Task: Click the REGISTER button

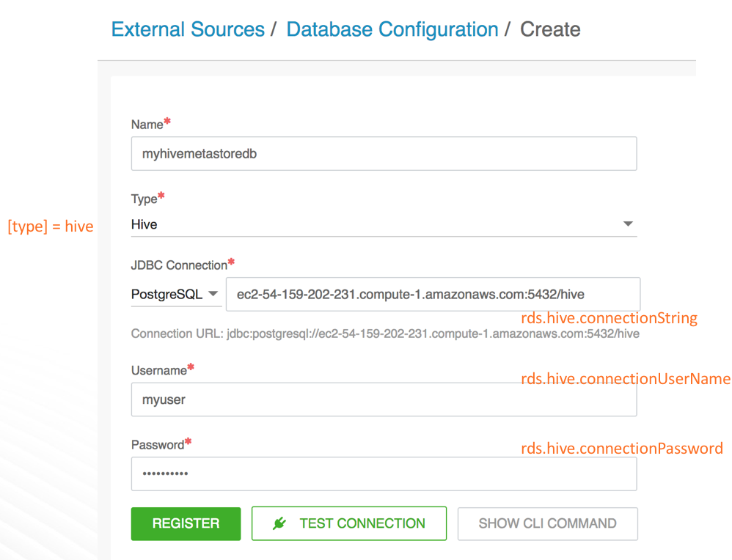Action: [186, 523]
